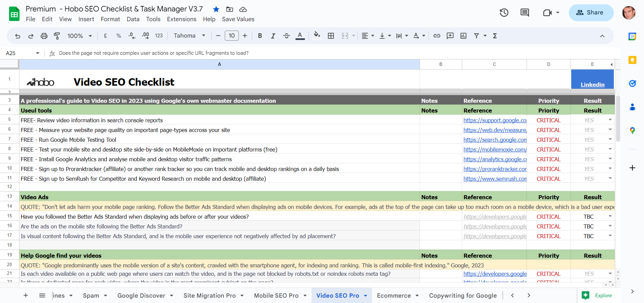Open Google Keep side panel
The height and width of the screenshot is (303, 644).
click(632, 60)
